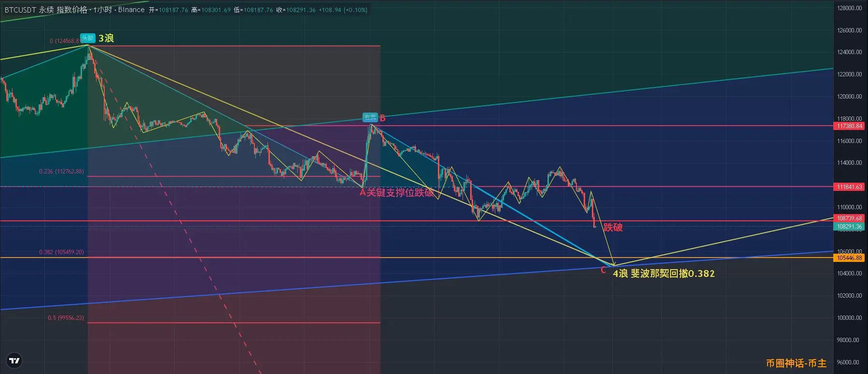Click the Binance exchange name in title
This screenshot has width=868, height=374.
(131, 10)
